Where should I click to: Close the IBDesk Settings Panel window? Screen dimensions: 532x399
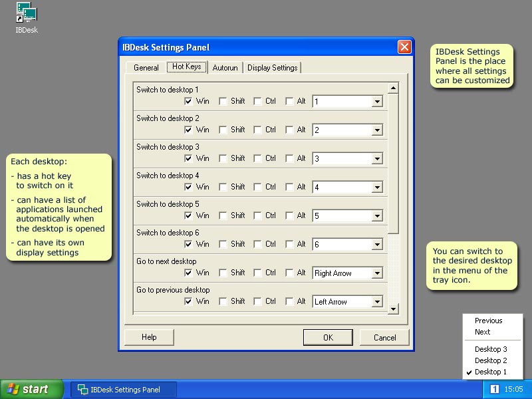[404, 47]
